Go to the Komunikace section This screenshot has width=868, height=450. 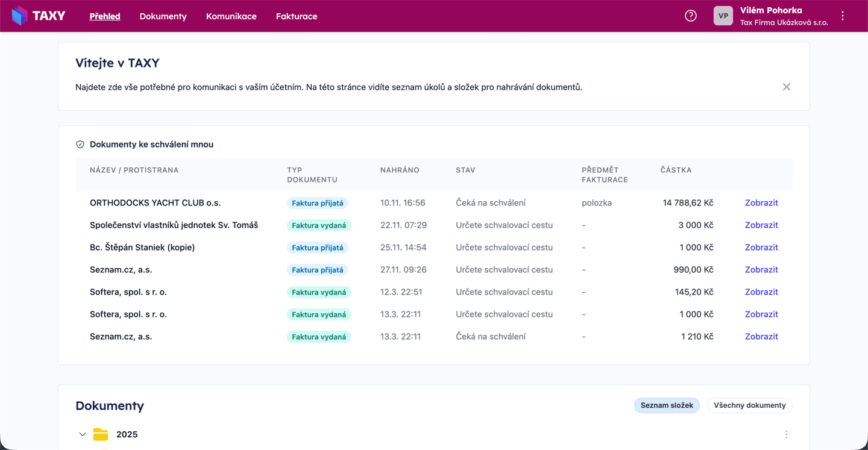pyautogui.click(x=231, y=16)
